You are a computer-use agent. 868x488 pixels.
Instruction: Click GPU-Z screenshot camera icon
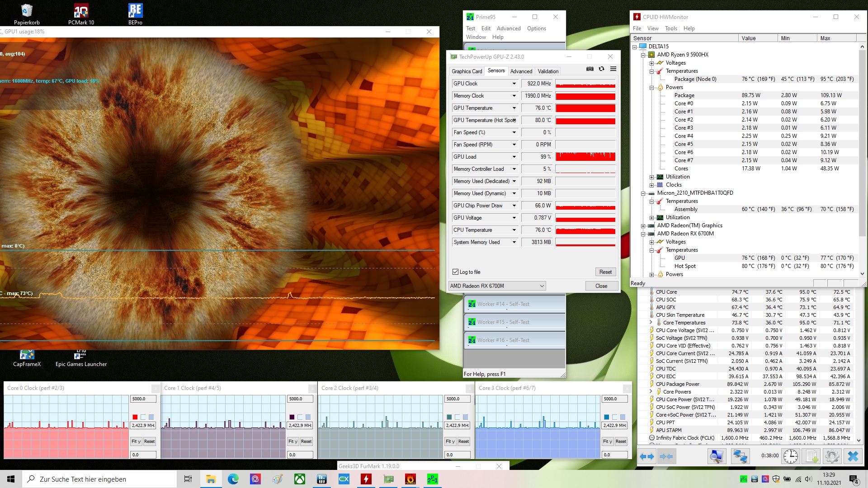[x=590, y=69]
